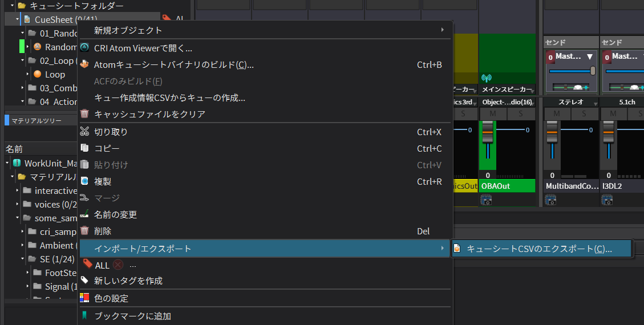Select the MultibandCo... bus name label
The image size is (644, 325).
(x=572, y=186)
